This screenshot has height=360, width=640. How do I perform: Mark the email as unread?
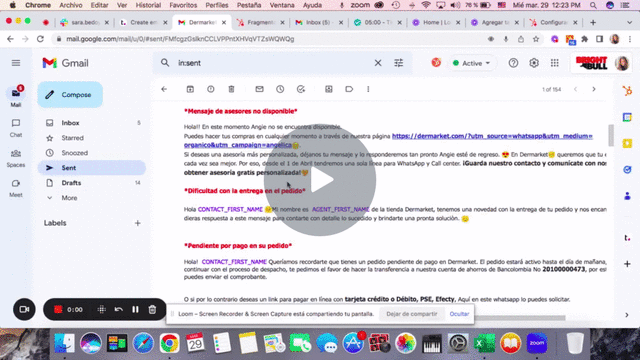260,89
